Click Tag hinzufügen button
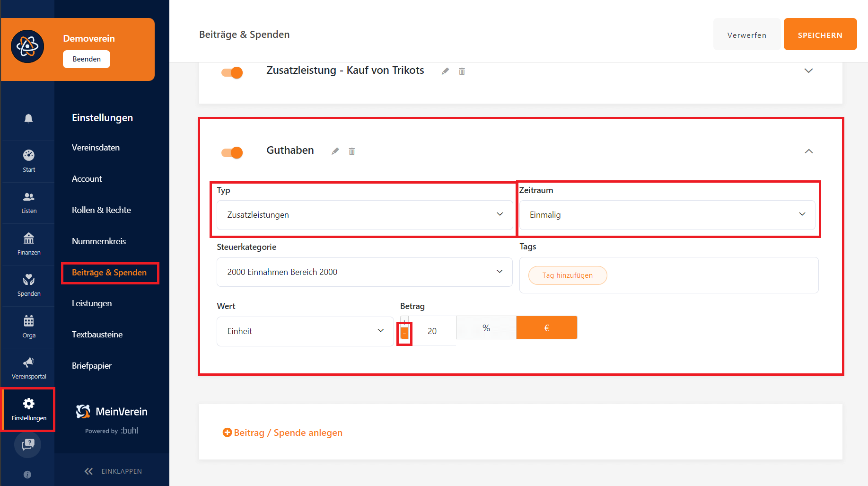Viewport: 868px width, 486px height. click(x=568, y=275)
